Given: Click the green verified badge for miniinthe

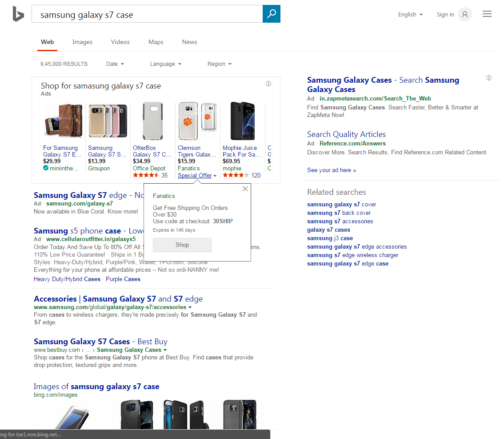Looking at the screenshot, I should (x=46, y=168).
